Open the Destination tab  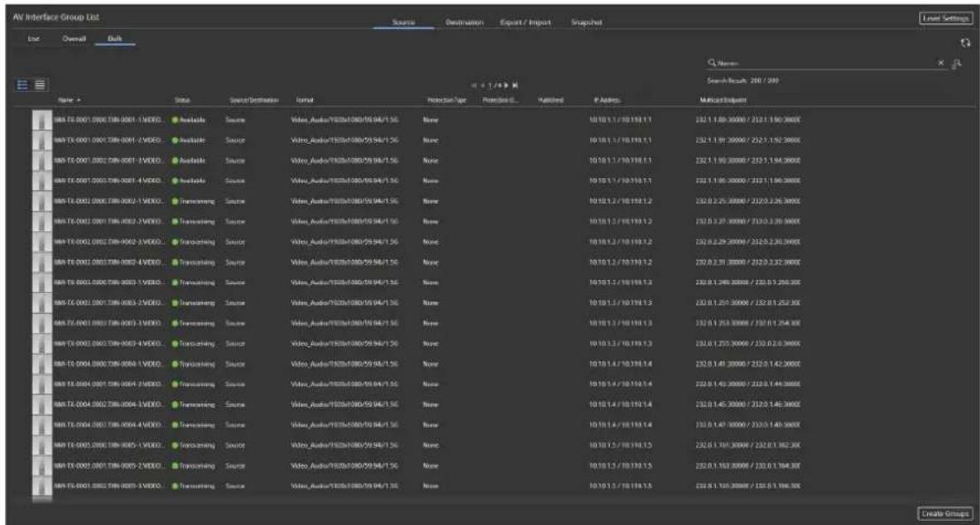(x=464, y=22)
